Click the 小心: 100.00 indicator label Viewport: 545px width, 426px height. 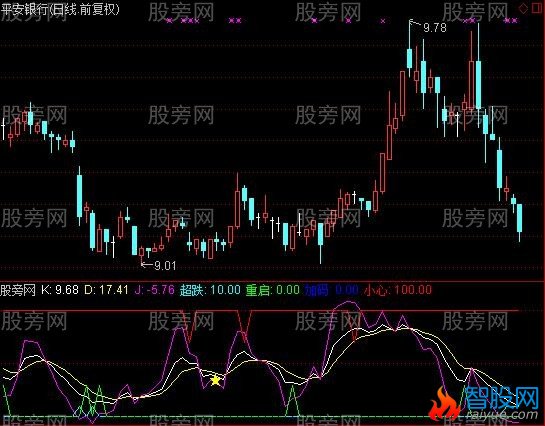[x=398, y=290]
